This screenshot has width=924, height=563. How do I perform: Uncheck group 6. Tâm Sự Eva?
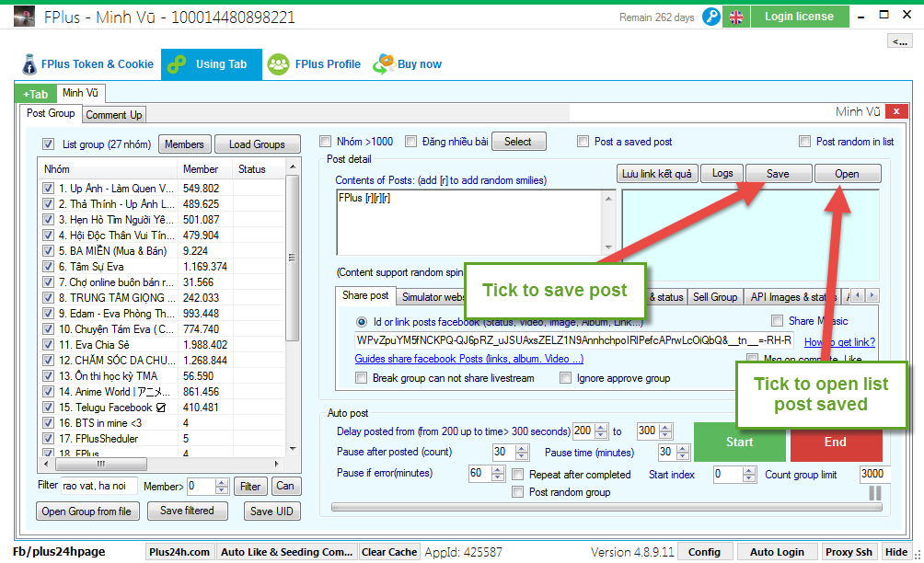[x=49, y=267]
